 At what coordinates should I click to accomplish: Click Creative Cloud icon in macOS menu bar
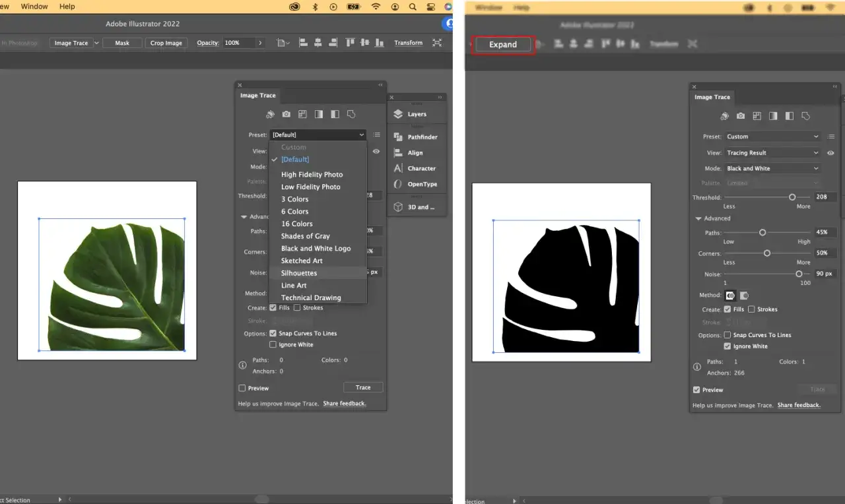tap(296, 7)
